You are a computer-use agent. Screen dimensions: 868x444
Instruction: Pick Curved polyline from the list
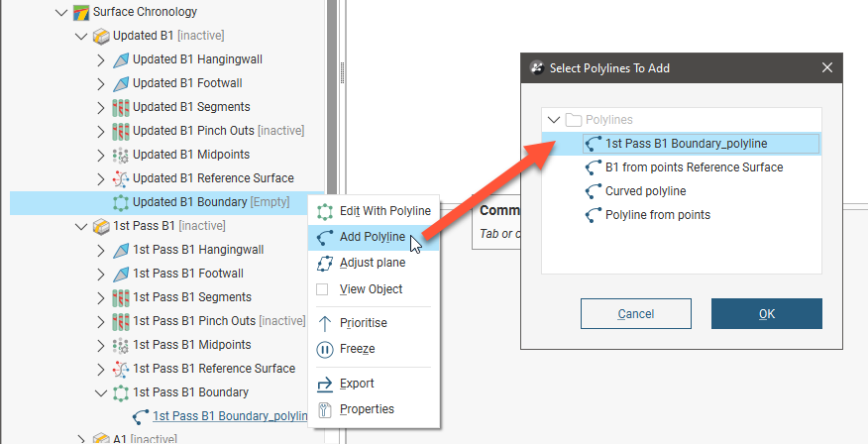click(645, 191)
